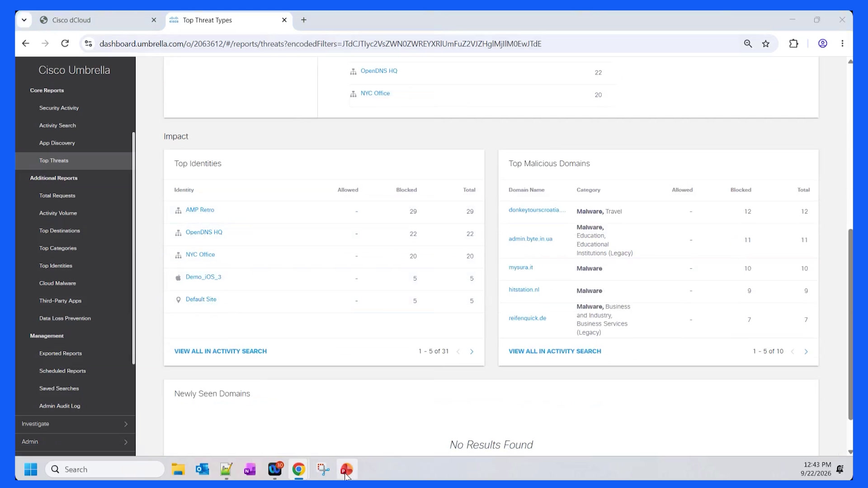Open Data Loss Prevention report
The image size is (868, 488).
click(x=65, y=319)
